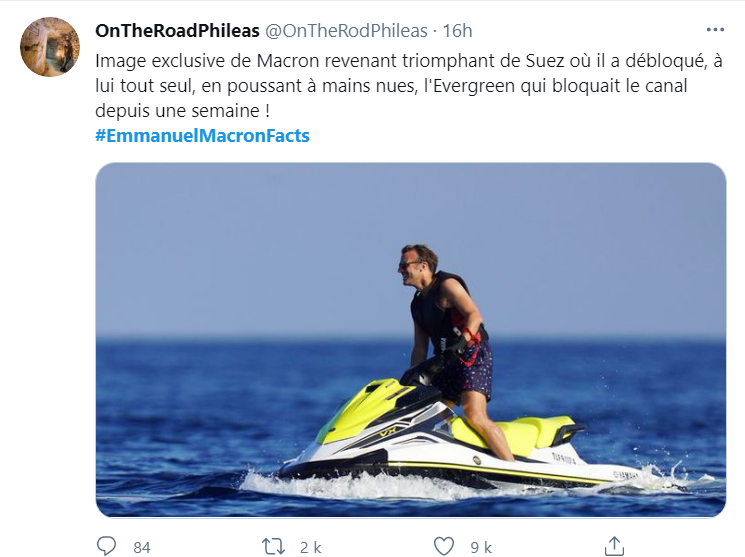Open the tweet via the 16h timestamp
The height and width of the screenshot is (557, 745).
click(x=456, y=31)
